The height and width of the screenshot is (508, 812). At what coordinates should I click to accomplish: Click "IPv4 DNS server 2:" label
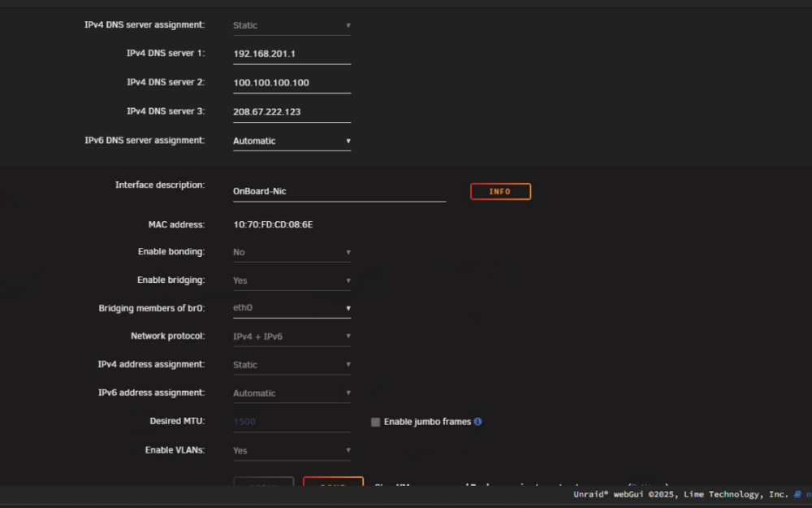click(166, 82)
